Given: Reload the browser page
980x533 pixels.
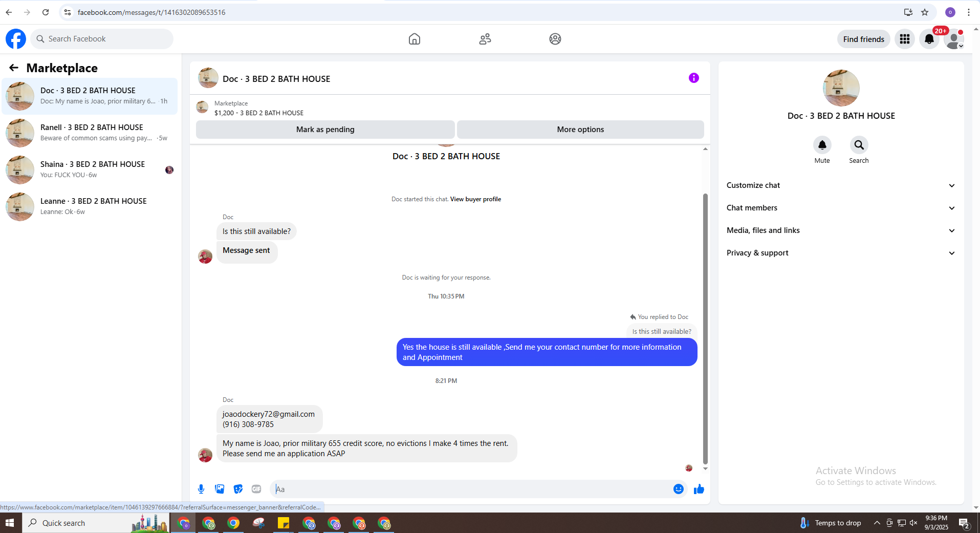Looking at the screenshot, I should click(46, 12).
